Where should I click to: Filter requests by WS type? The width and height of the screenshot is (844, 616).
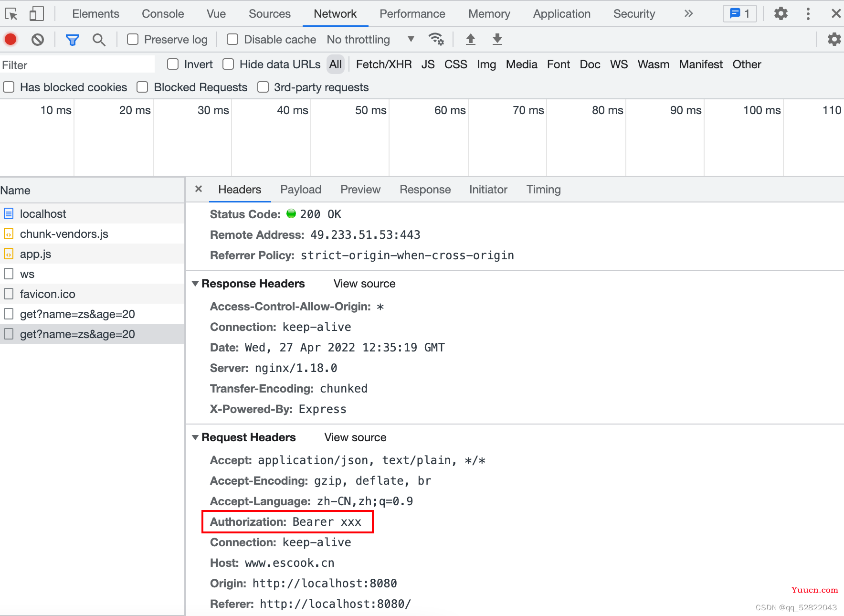click(619, 64)
